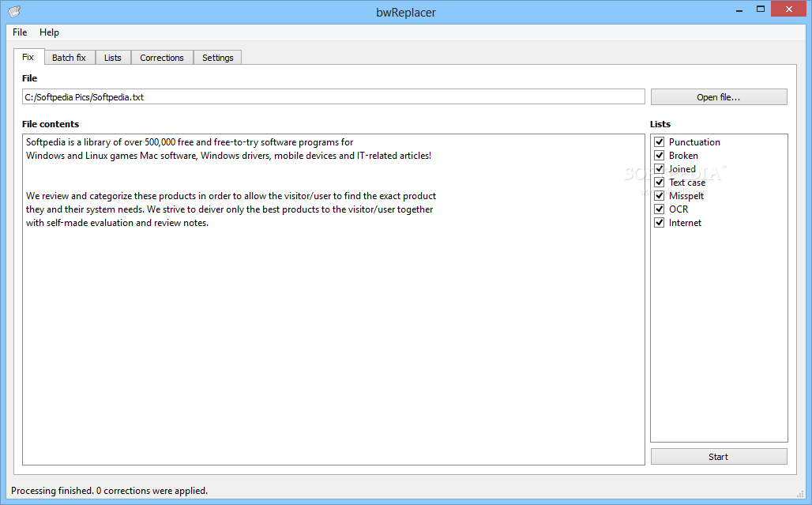Click the line starting 'Softpedia is a library'
The width and height of the screenshot is (812, 505).
tap(190, 142)
